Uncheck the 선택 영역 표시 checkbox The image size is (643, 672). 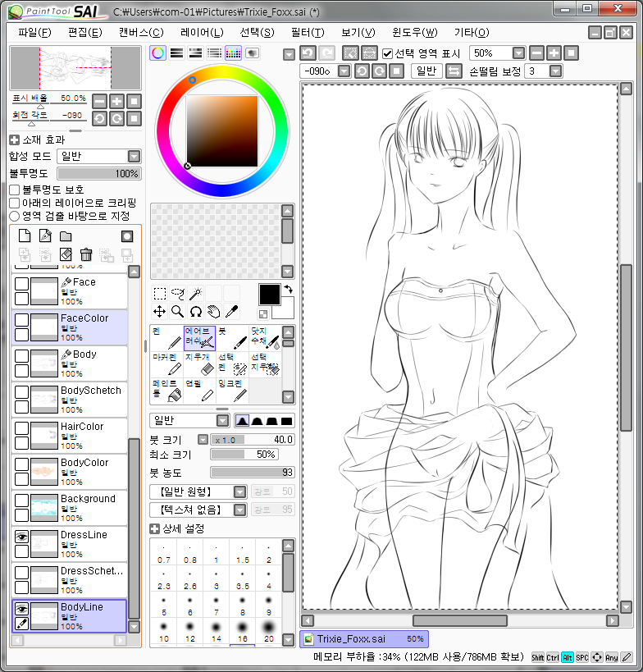(x=387, y=53)
